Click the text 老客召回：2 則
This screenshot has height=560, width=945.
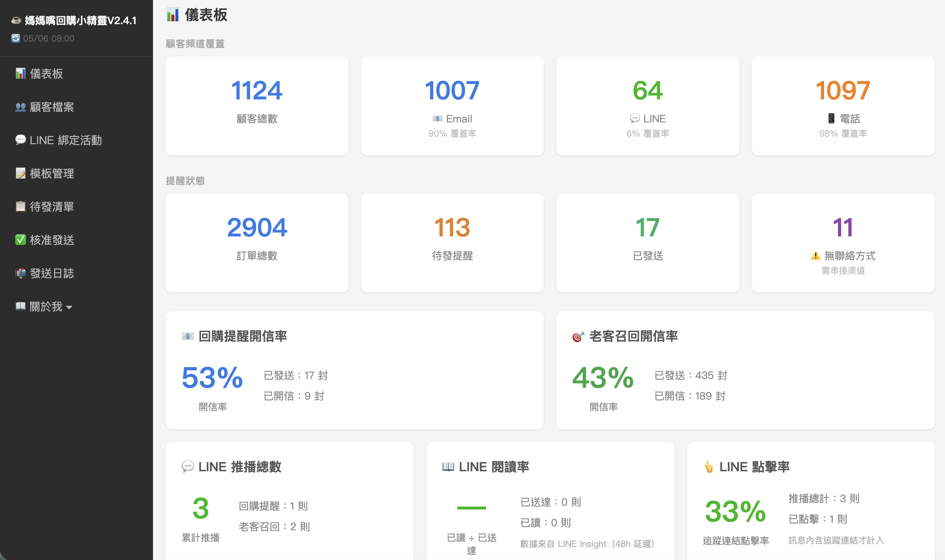click(x=274, y=527)
